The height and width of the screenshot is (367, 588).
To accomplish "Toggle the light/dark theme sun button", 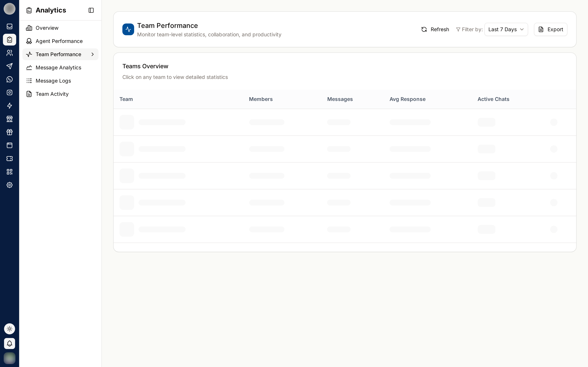I will (x=10, y=329).
